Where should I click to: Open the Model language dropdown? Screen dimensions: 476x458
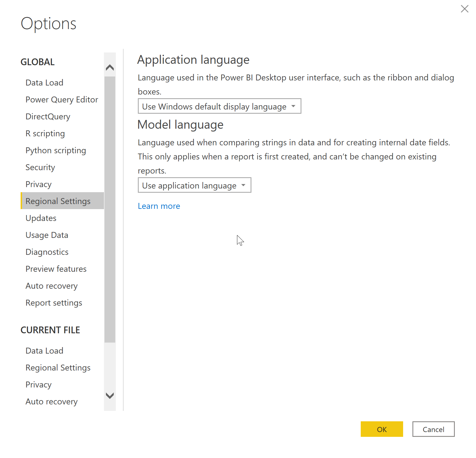[x=194, y=185]
